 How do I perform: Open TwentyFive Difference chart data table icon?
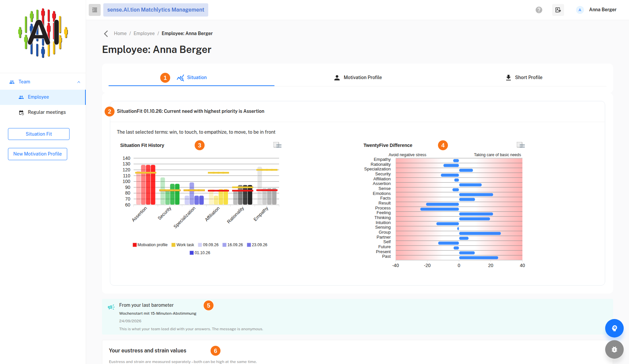[x=521, y=145]
